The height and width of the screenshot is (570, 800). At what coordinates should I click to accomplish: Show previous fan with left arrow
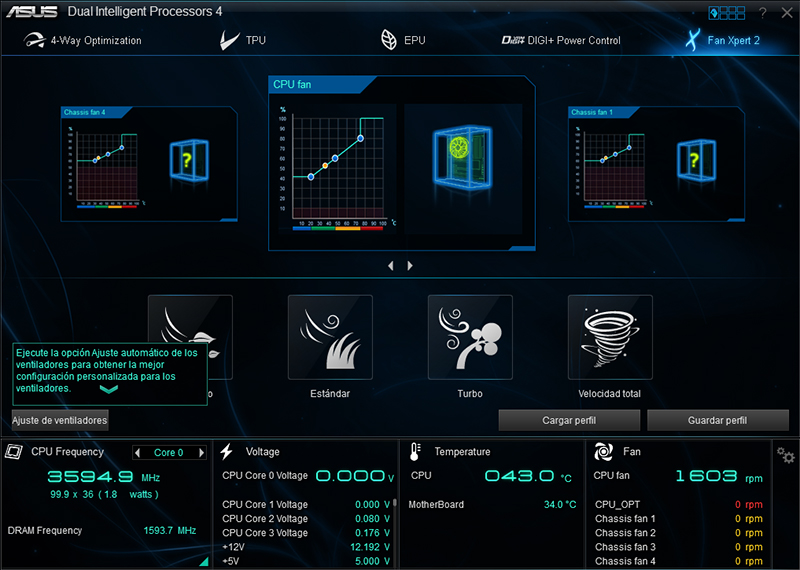pyautogui.click(x=390, y=266)
